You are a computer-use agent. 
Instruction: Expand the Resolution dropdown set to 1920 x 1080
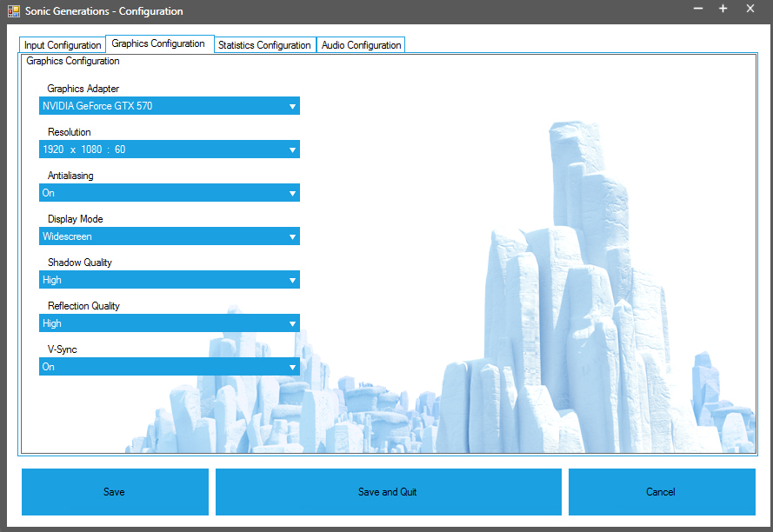coord(169,149)
